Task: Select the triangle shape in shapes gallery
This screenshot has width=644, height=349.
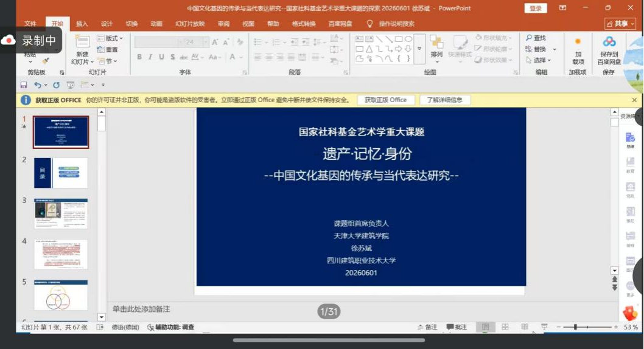Action: coord(369,49)
